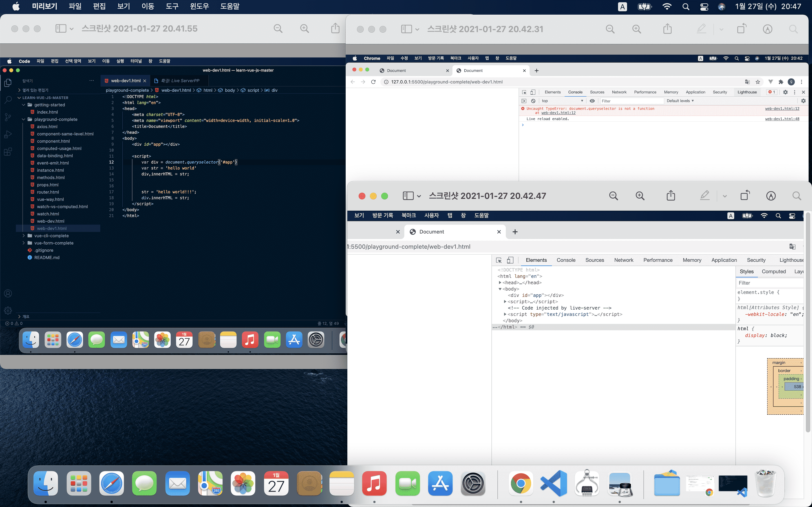Zoom in on the 20.42.47 screenshot window
The width and height of the screenshot is (812, 507).
tap(640, 196)
